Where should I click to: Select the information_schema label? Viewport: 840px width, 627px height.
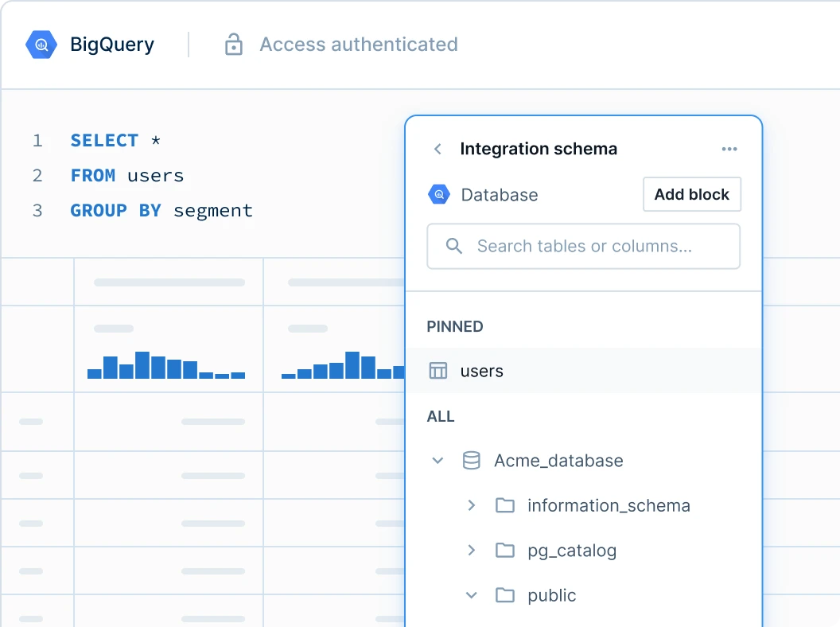pos(609,506)
